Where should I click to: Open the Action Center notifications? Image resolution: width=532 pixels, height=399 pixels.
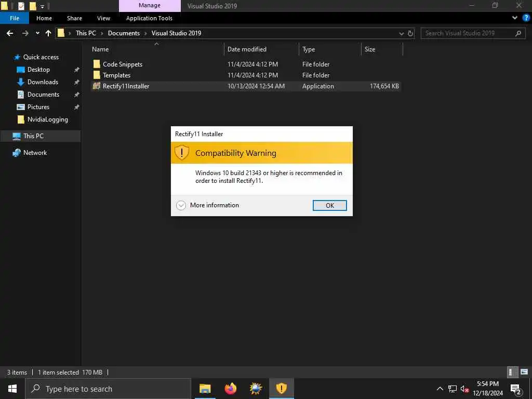coord(516,389)
